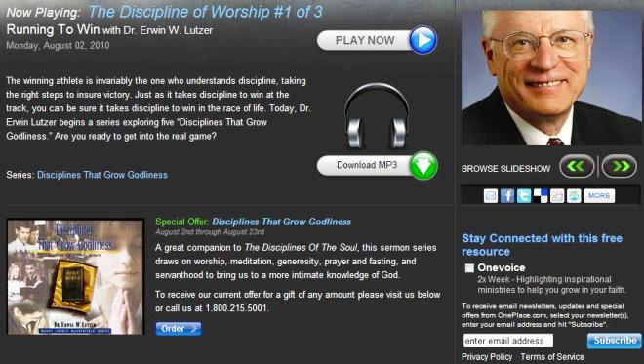Share on Twitter icon

[x=524, y=195]
